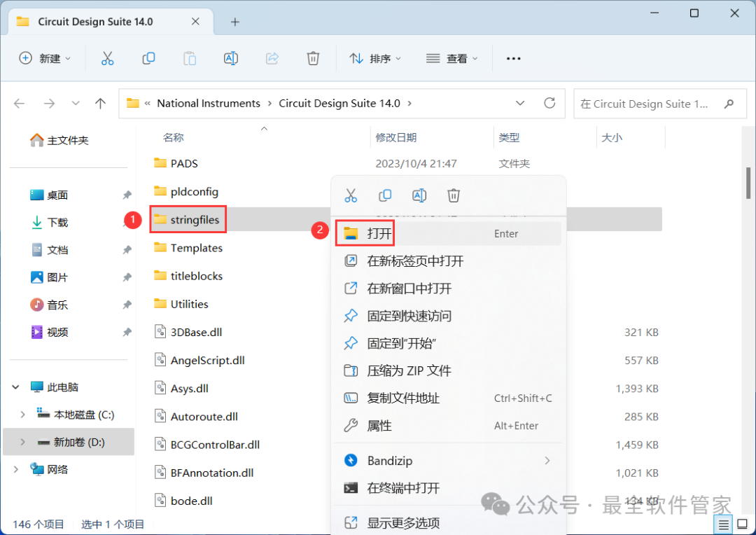Navigate up one folder level arrow
The width and height of the screenshot is (756, 535).
100,104
